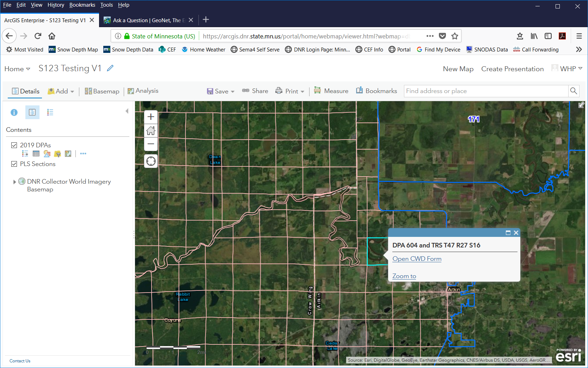Image resolution: width=588 pixels, height=368 pixels.
Task: Click the New Map link
Action: 458,69
